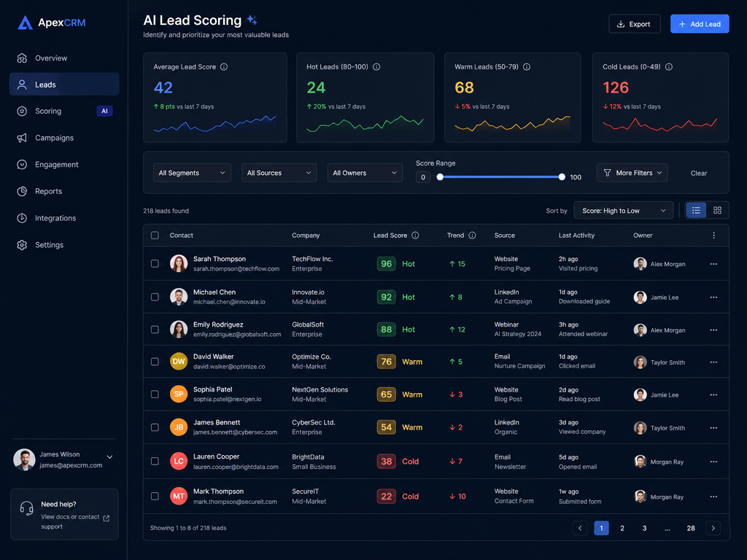Select the Sophia Patel row checkbox
747x560 pixels.
click(155, 394)
